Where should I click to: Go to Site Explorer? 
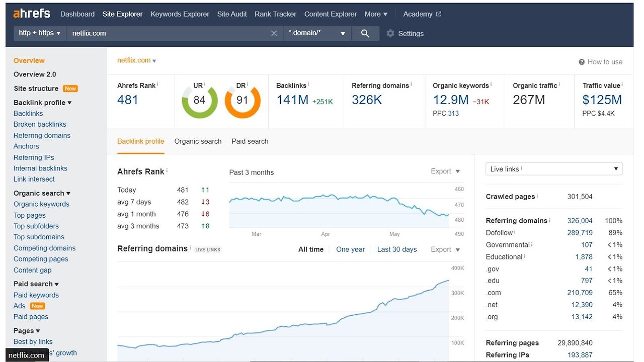pyautogui.click(x=123, y=14)
